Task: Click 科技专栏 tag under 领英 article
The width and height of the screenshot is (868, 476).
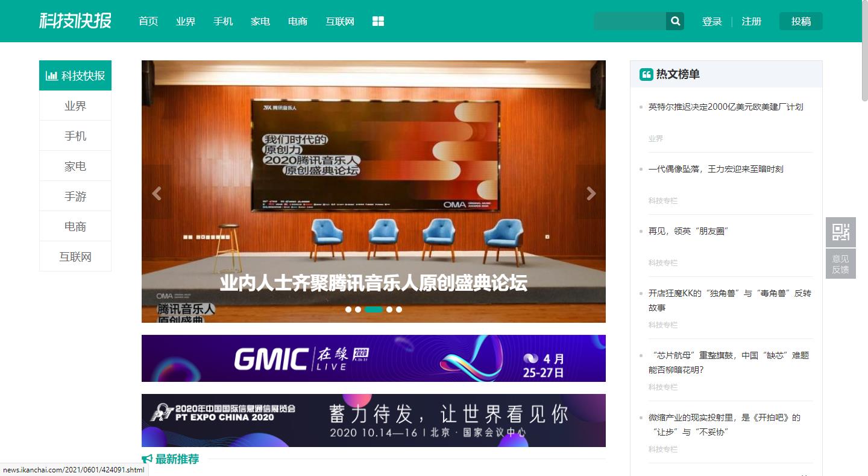Action: pos(663,262)
